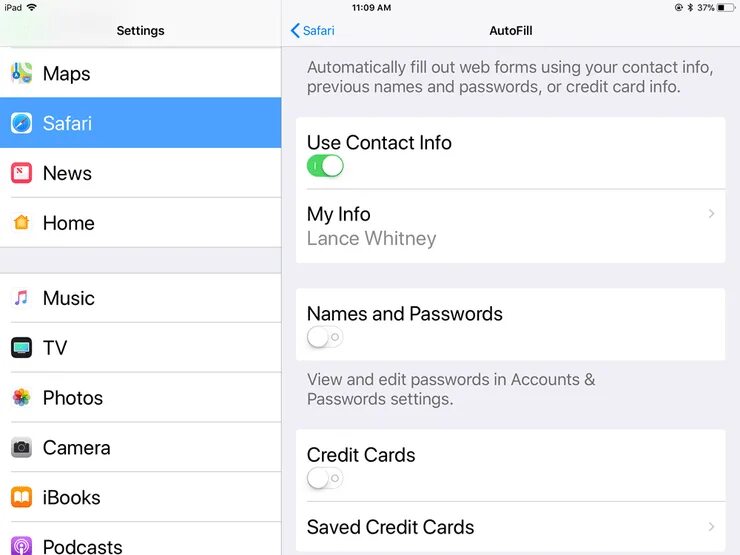Open Saved Credit Cards chevron
Screen dimensions: 740x555
pyautogui.click(x=711, y=527)
